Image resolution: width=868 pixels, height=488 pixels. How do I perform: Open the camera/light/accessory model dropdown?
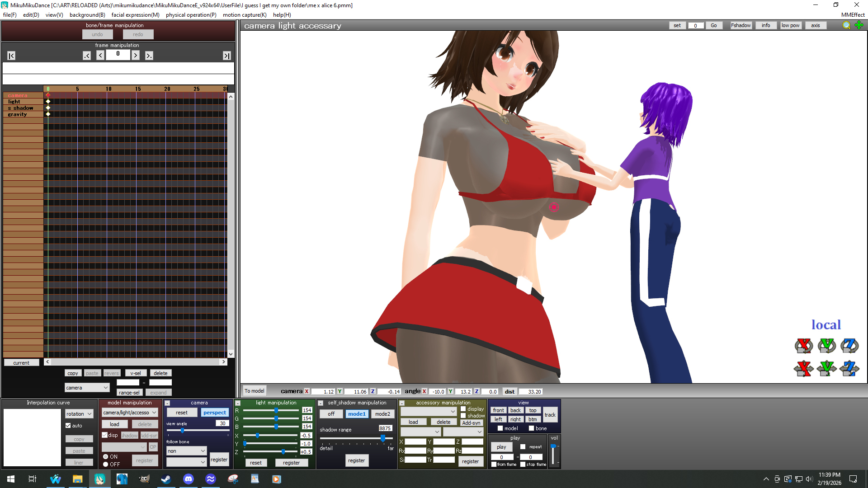(x=130, y=413)
